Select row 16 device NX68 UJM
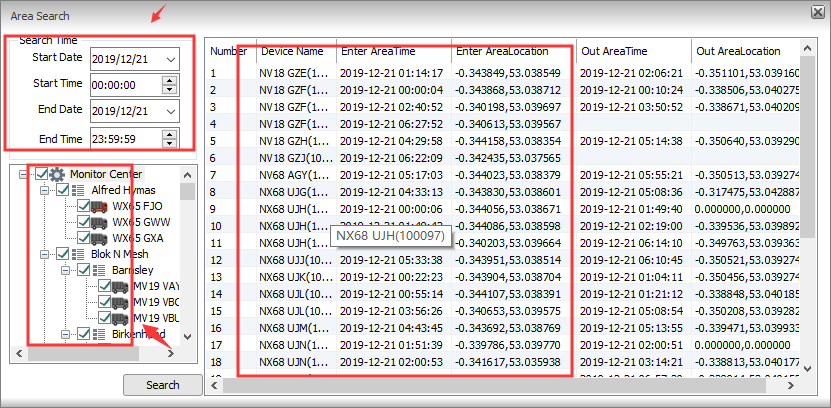The height and width of the screenshot is (408, 831). pos(296,328)
